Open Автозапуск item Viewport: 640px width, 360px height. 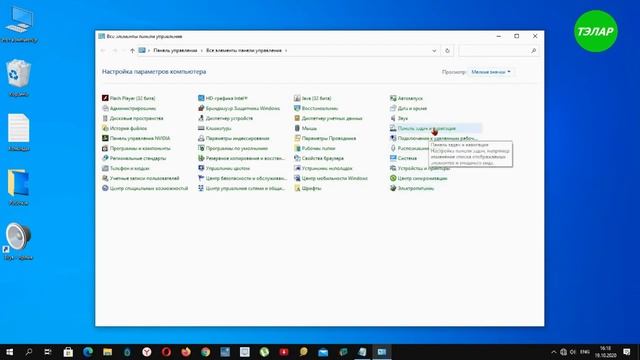click(x=407, y=98)
